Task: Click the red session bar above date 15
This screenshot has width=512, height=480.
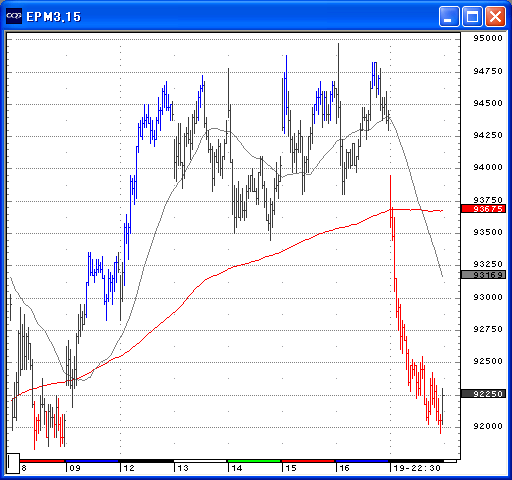Action: click(308, 461)
